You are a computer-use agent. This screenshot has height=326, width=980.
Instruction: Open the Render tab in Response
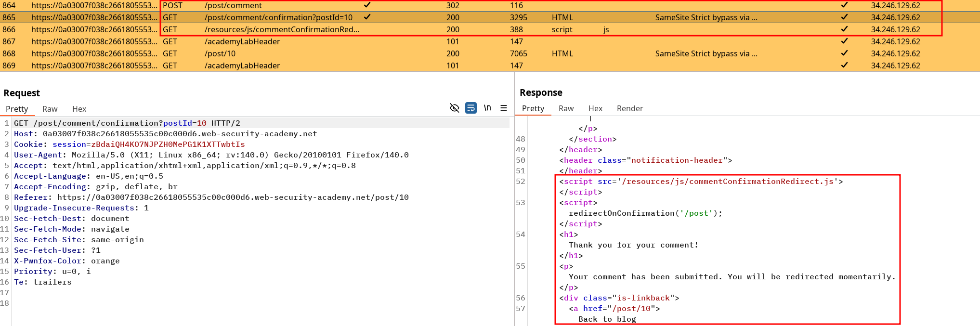pyautogui.click(x=629, y=109)
